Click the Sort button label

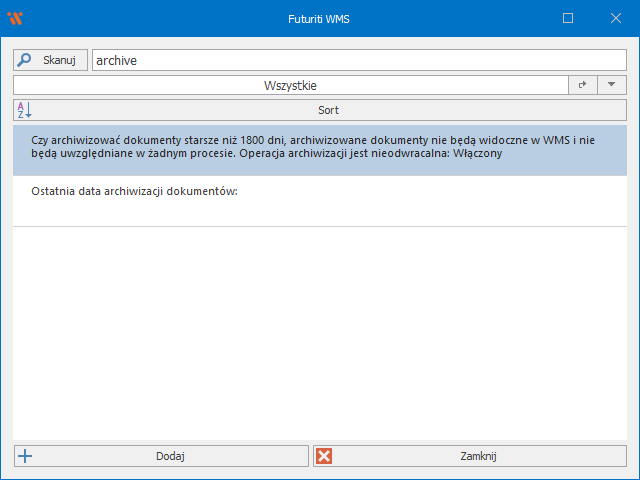click(328, 110)
